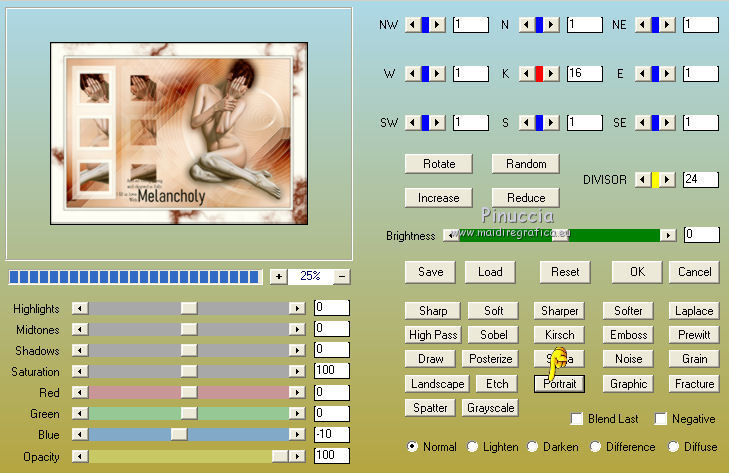Click the Emboss preset button

click(628, 335)
